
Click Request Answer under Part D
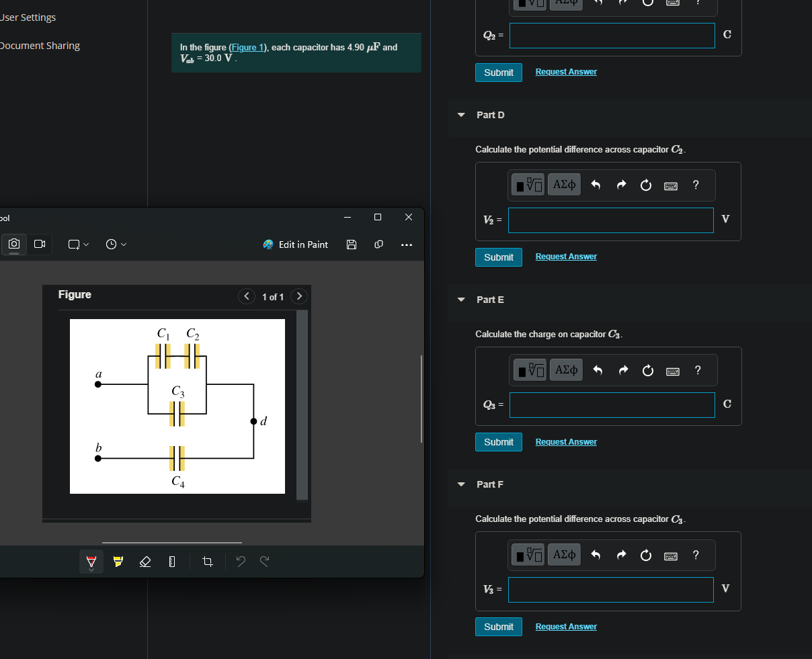click(566, 256)
